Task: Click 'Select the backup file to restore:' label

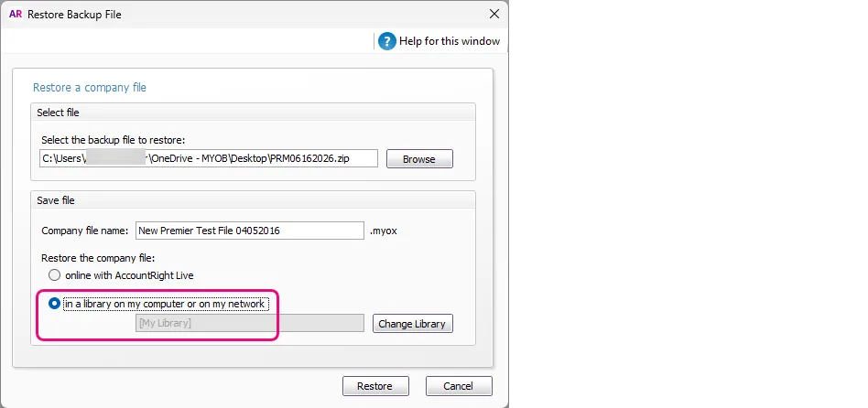Action: (113, 140)
